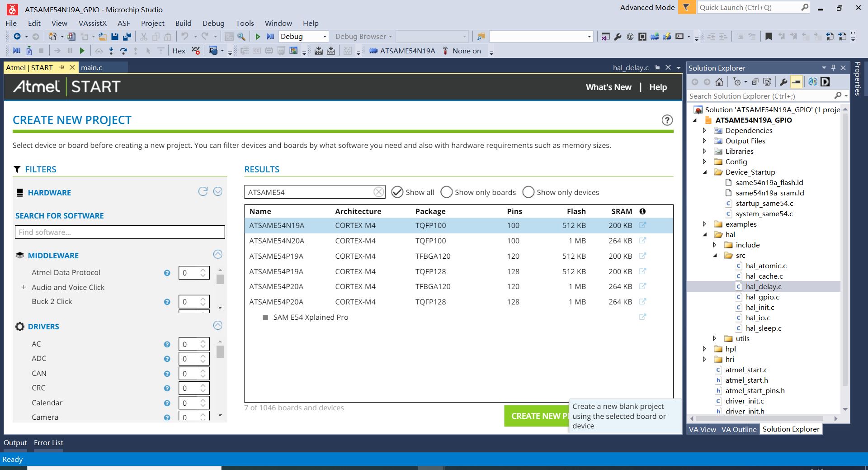The image size is (868, 470).
Task: Open the What's New link
Action: click(609, 87)
